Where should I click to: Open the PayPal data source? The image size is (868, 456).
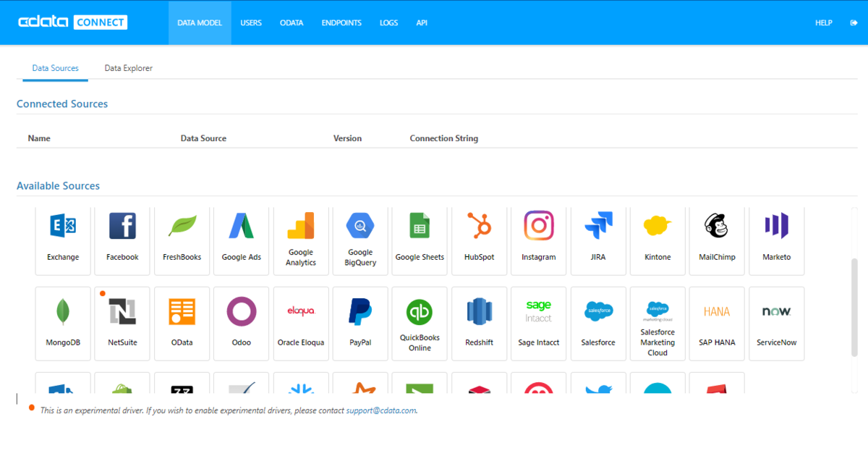pyautogui.click(x=360, y=324)
